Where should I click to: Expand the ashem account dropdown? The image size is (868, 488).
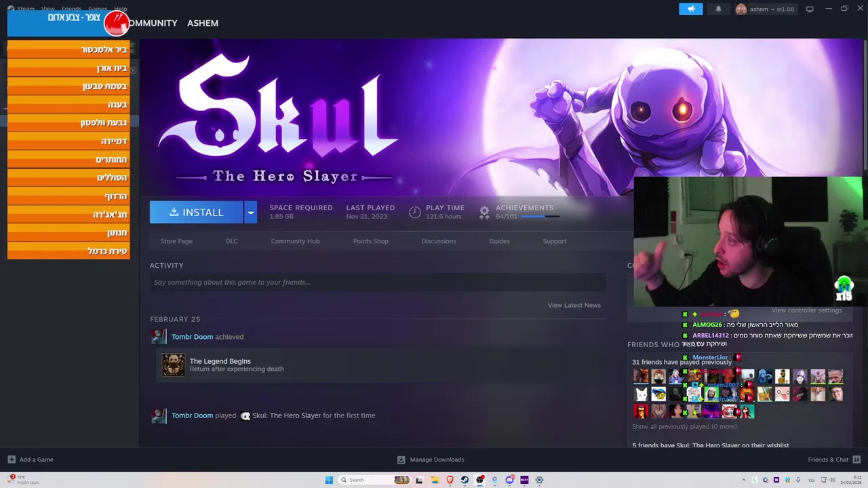coord(765,9)
